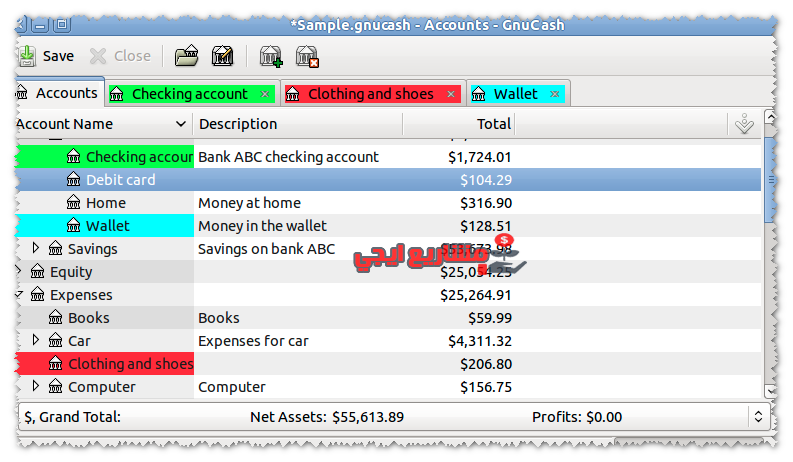Viewport: 793px width, 462px height.
Task: Expand the Car expenses subtree
Action: click(x=35, y=340)
